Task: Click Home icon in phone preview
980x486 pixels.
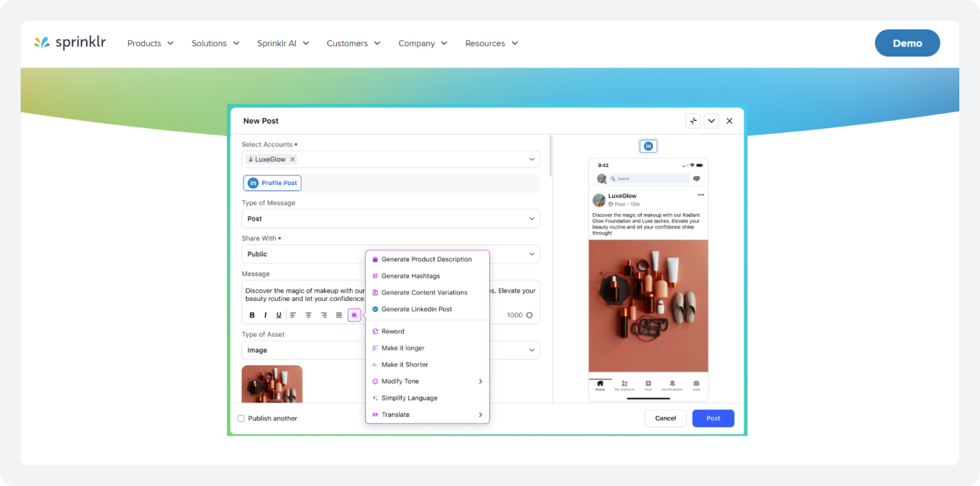Action: (600, 385)
